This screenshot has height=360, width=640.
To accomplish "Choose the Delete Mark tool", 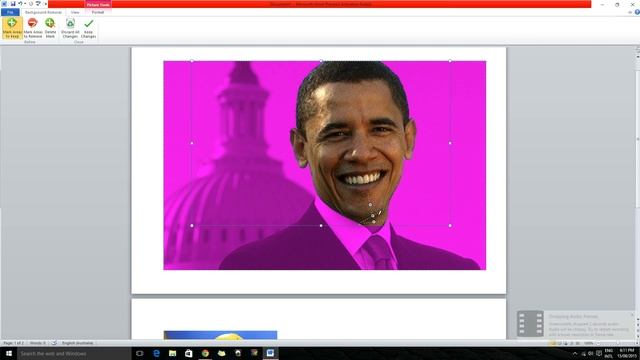I will (50, 28).
